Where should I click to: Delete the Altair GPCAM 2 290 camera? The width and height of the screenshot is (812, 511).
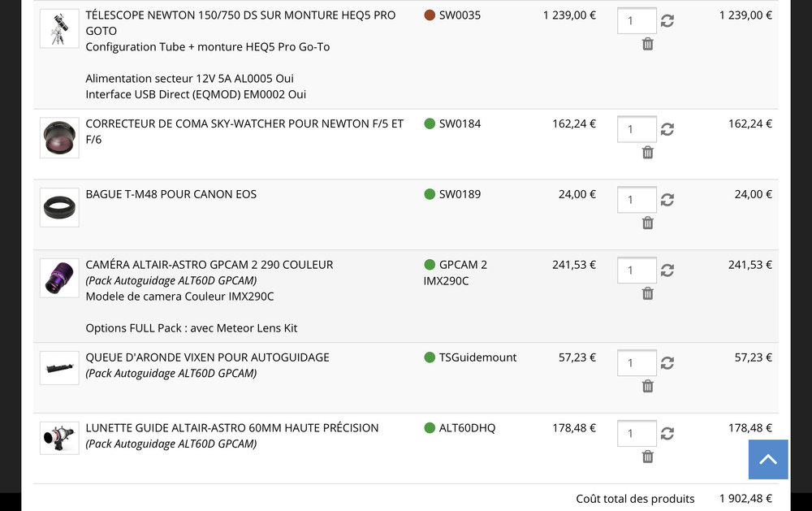pos(647,293)
